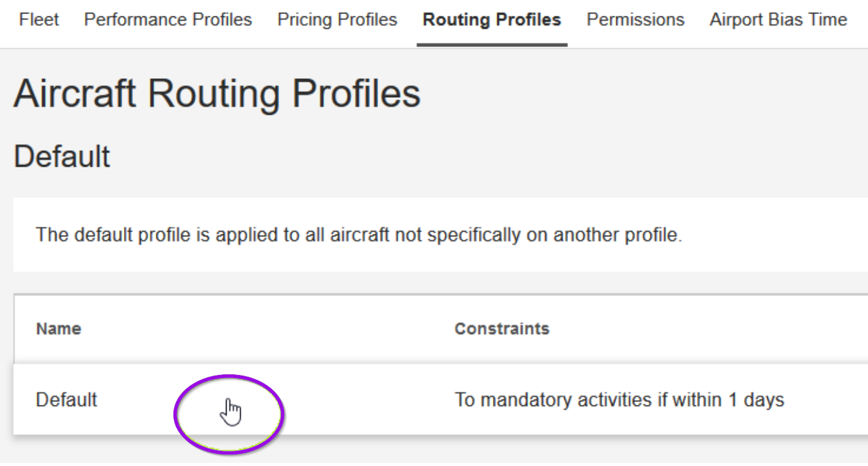Open the Performance Profiles tab
This screenshot has width=868, height=466.
[169, 20]
